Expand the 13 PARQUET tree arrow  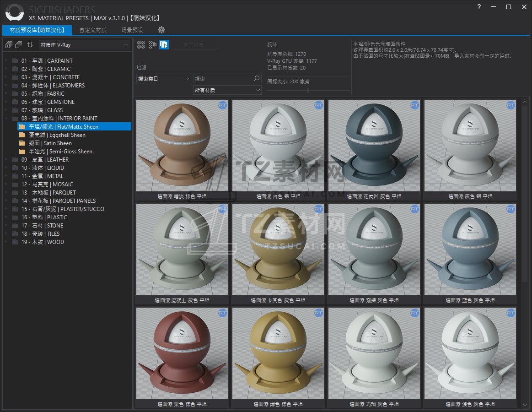point(6,192)
